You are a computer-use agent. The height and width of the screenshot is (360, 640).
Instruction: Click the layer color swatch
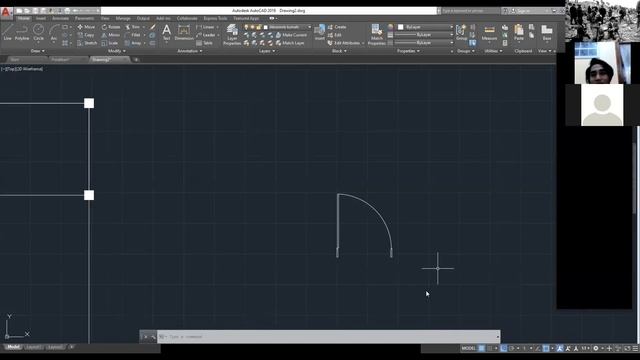[266, 27]
